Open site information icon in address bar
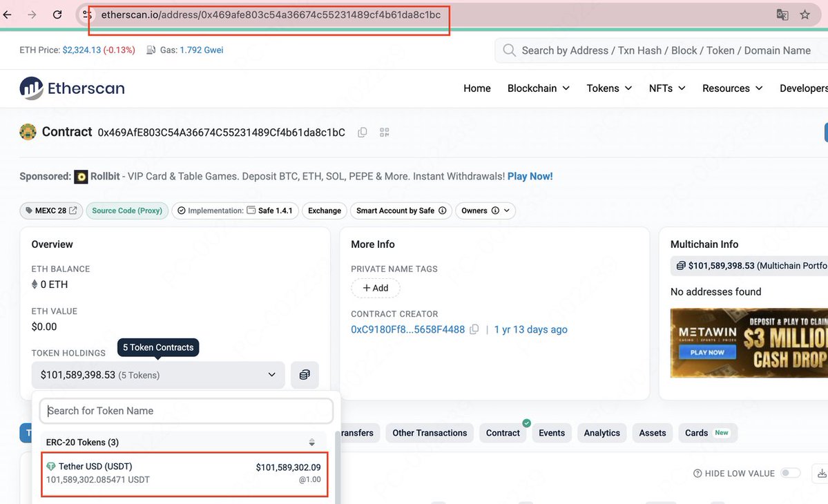The image size is (828, 504). tap(87, 14)
